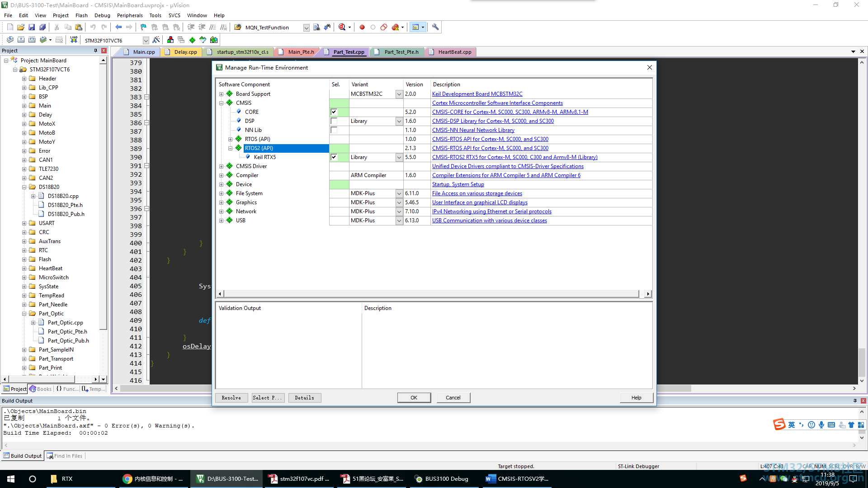Viewport: 868px width, 488px height.
Task: Uncheck the Keil RTX5 checkbox
Action: coord(334,157)
